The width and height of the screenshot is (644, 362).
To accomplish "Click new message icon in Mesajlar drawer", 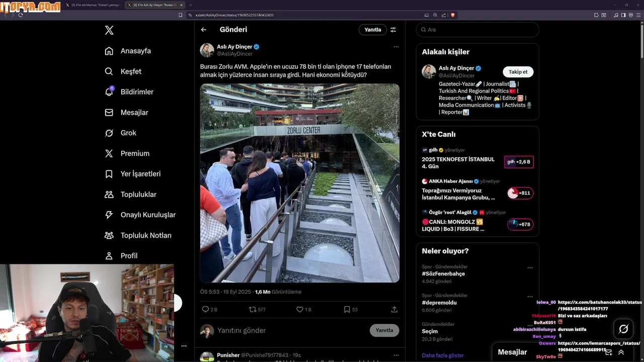I will [608, 352].
